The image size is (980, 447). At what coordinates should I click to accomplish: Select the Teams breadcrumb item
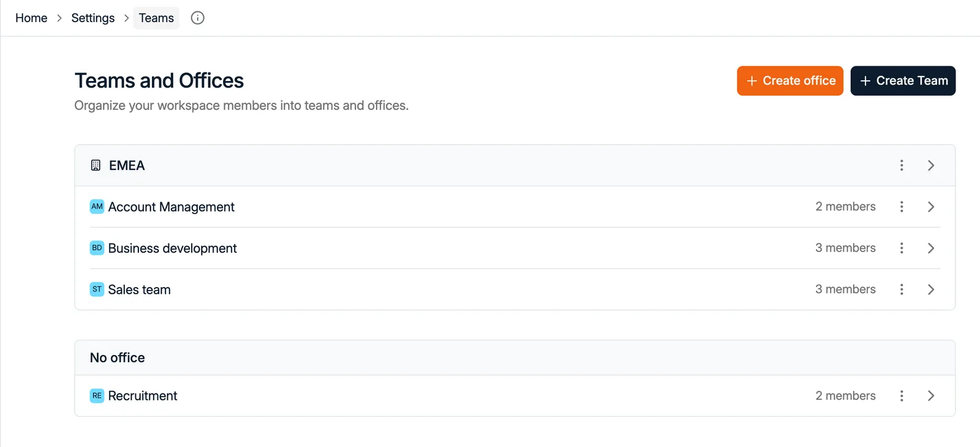(156, 18)
